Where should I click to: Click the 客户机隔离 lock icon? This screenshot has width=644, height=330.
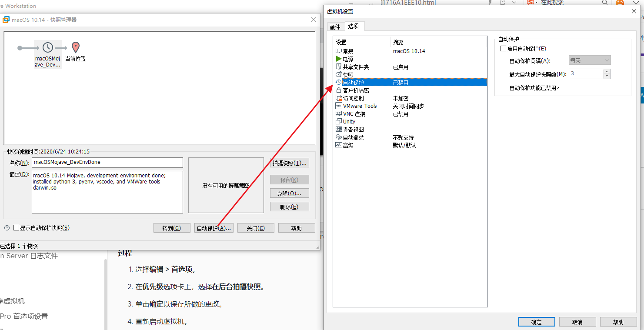pos(339,90)
